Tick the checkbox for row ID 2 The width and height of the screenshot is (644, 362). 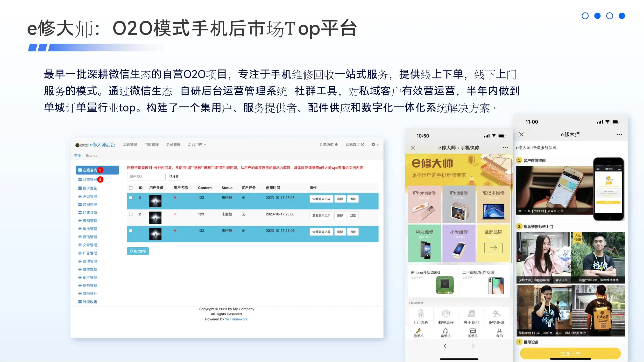click(x=131, y=214)
